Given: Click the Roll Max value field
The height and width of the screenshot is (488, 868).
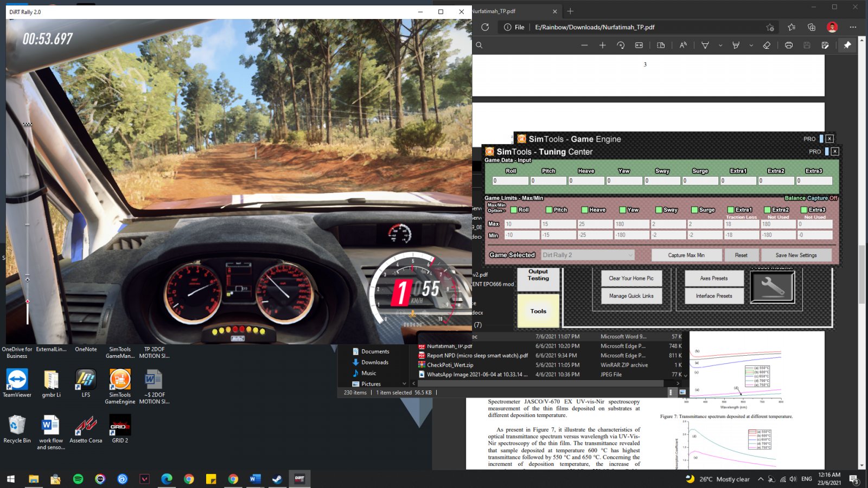Looking at the screenshot, I should [x=522, y=224].
